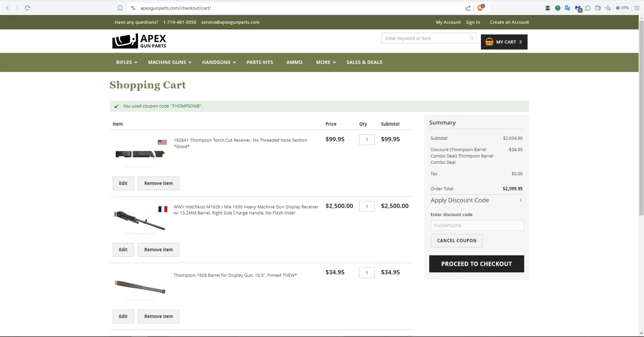Image resolution: width=644 pixels, height=337 pixels.
Task: Open the Sales & Deals menu item
Action: click(x=365, y=62)
